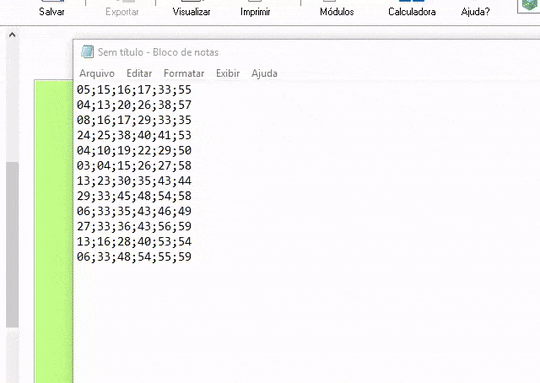Click the scroll up arrow on left scrollbar

click(12, 35)
